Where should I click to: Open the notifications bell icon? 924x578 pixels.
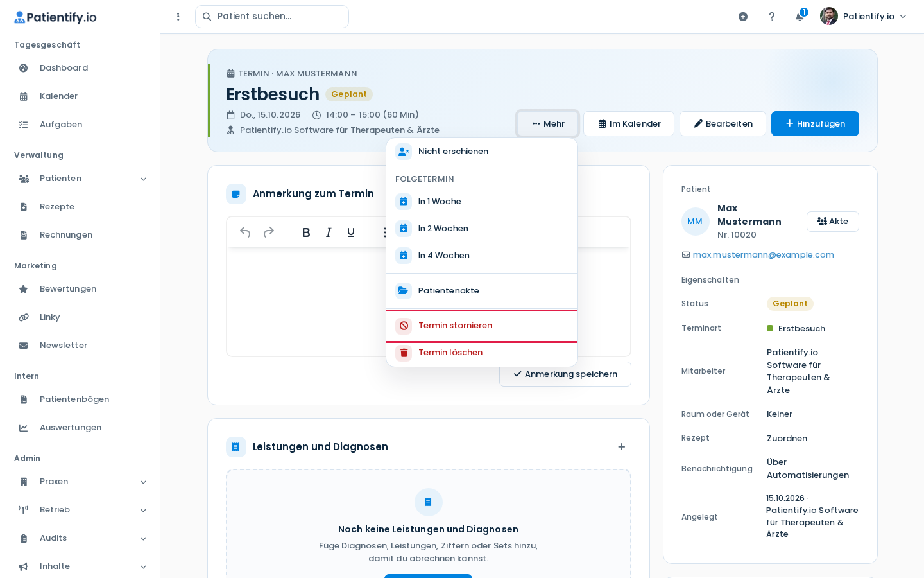click(800, 17)
